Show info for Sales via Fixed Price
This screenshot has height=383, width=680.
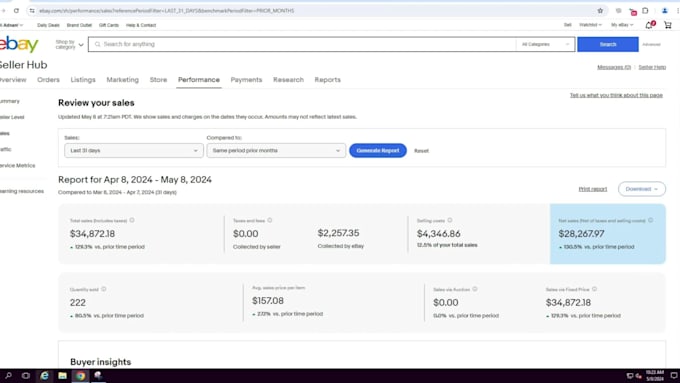(595, 289)
